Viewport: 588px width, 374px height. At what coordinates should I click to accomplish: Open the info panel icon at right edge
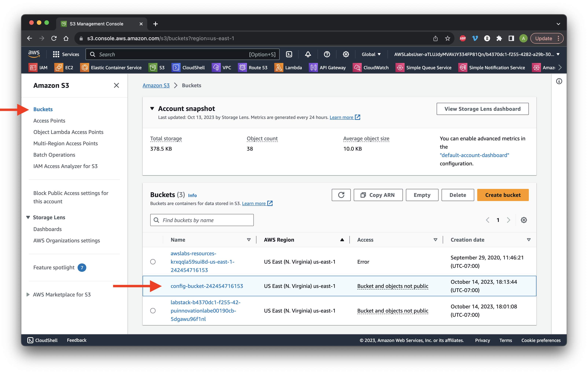pos(559,81)
